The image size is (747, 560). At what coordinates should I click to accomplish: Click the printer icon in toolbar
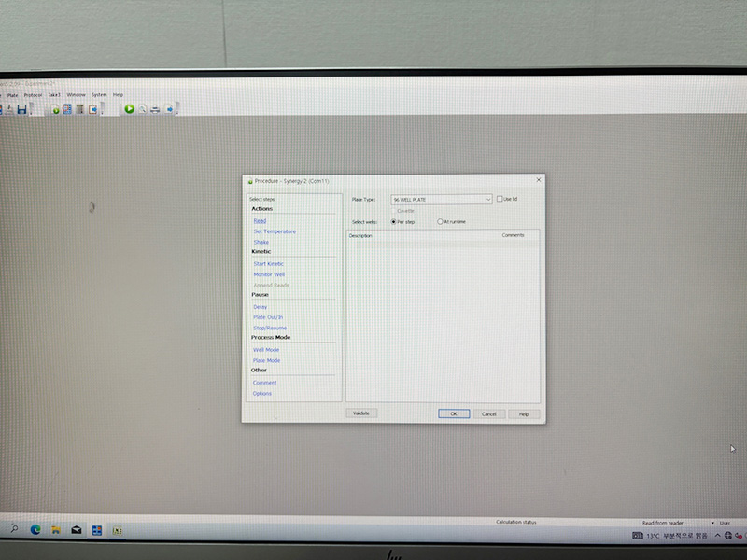(155, 109)
